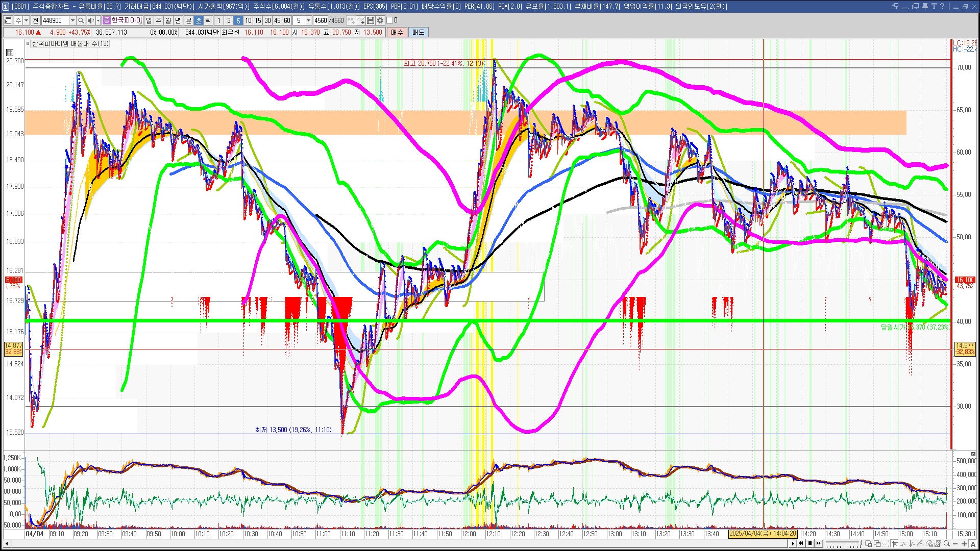
Task: Toggle the 분 (minute) period button
Action: pyautogui.click(x=188, y=20)
